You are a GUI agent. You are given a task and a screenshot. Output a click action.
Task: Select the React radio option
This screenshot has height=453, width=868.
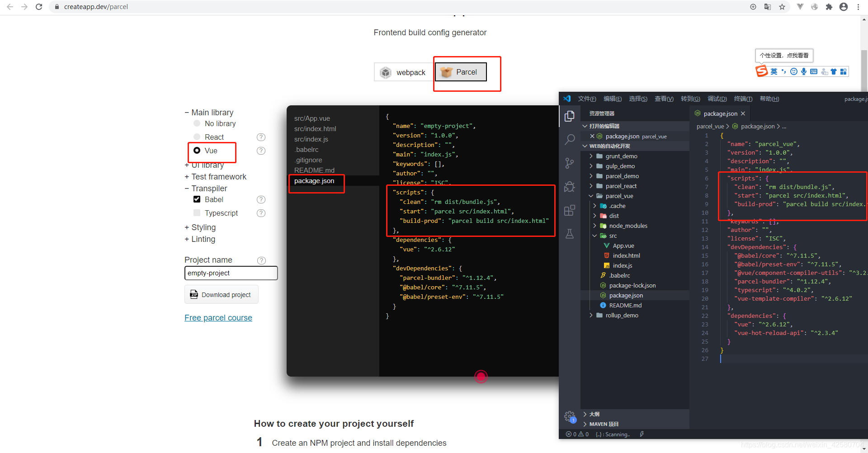[x=197, y=137]
